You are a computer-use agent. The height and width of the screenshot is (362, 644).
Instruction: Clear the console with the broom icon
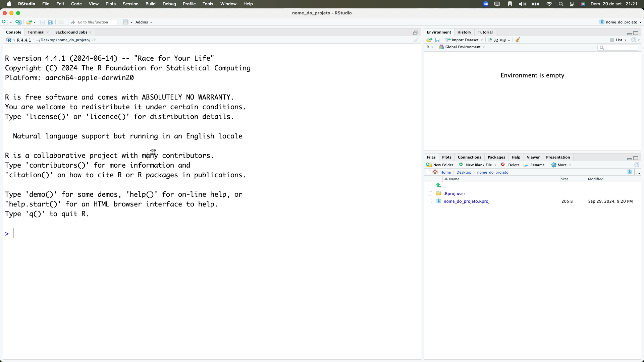coord(416,40)
